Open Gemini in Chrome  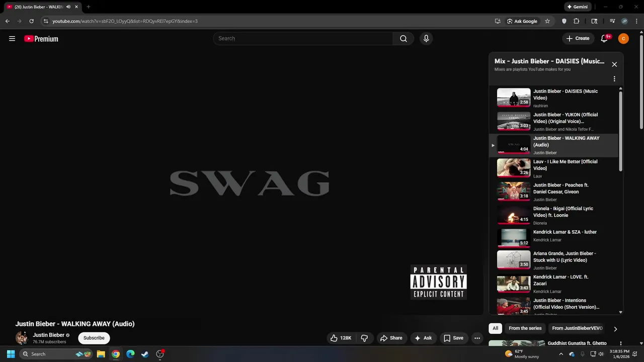point(578,7)
